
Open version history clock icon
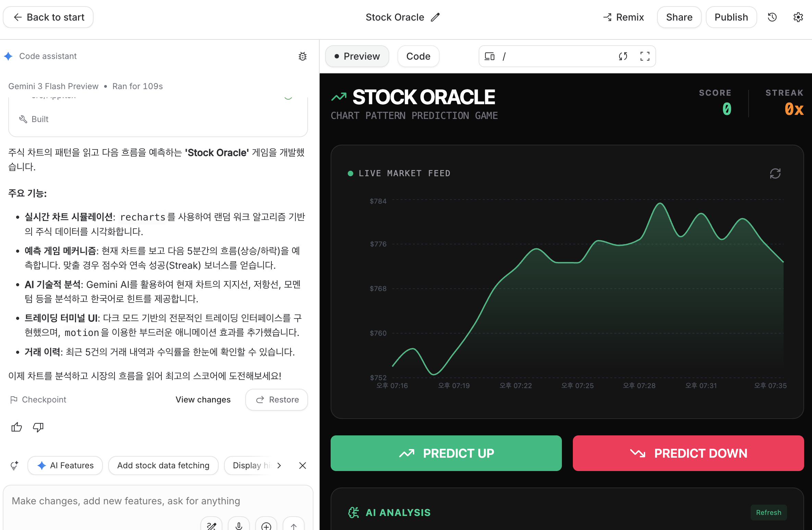[772, 17]
